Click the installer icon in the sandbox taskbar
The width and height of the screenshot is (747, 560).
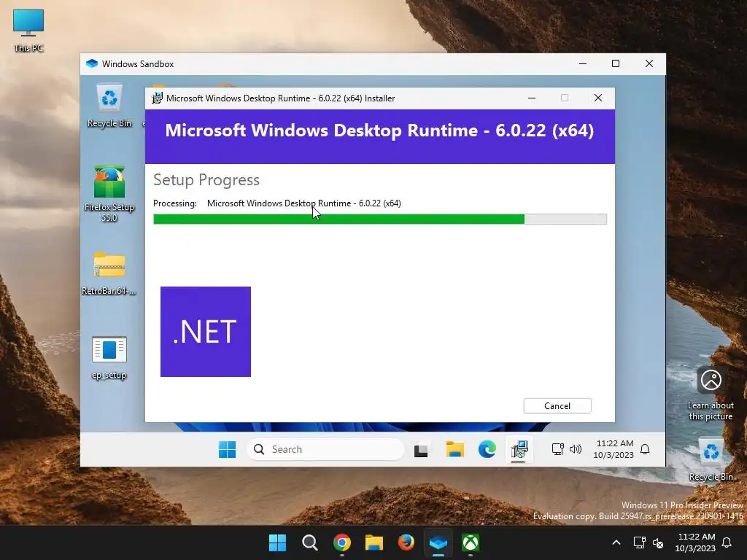click(519, 449)
